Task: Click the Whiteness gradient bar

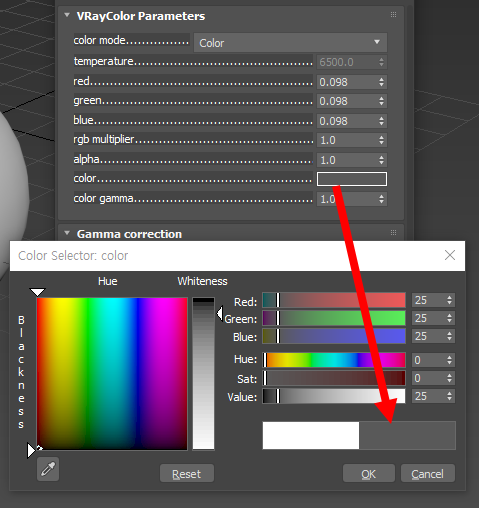Action: pyautogui.click(x=203, y=374)
